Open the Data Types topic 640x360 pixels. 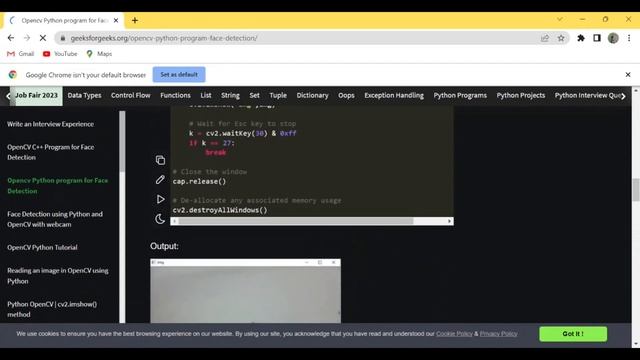coord(84,96)
